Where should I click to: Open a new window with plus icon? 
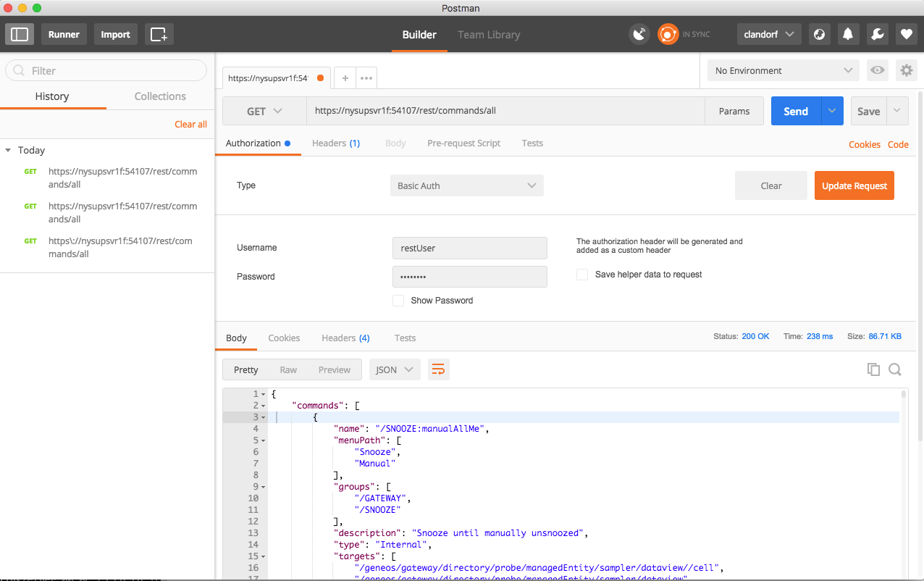tap(159, 34)
